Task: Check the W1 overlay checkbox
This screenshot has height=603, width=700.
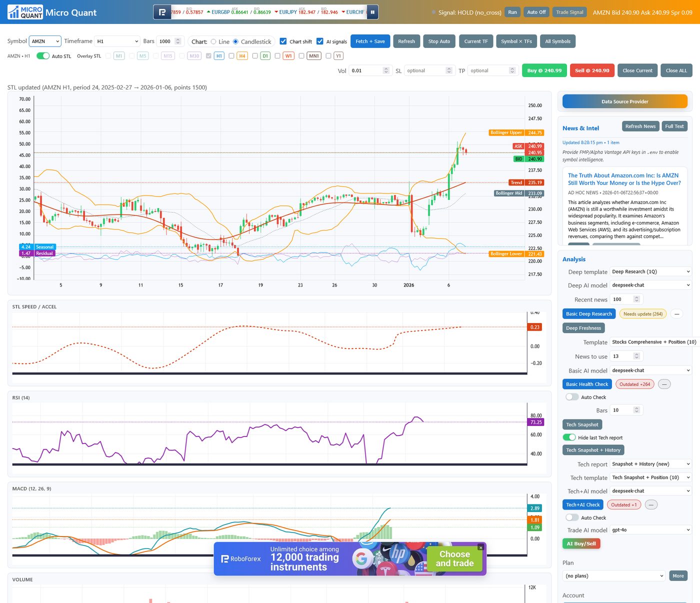Action: point(277,56)
